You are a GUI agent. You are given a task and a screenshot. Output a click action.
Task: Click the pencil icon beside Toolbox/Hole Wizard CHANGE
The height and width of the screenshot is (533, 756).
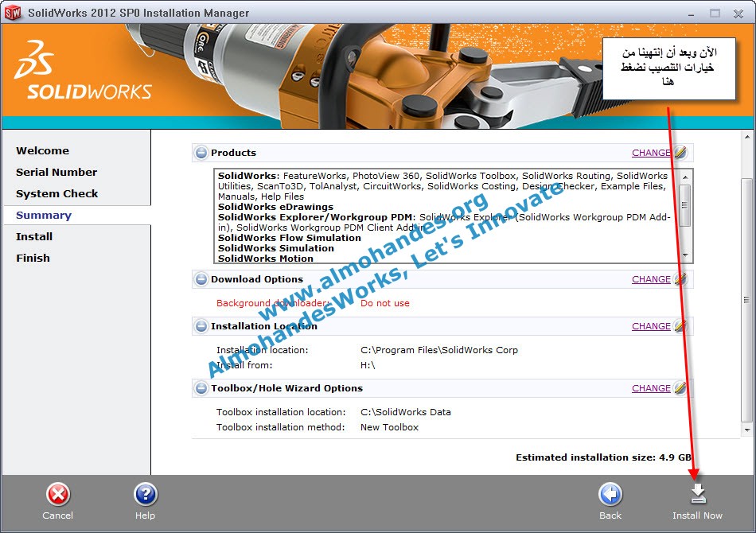(680, 388)
